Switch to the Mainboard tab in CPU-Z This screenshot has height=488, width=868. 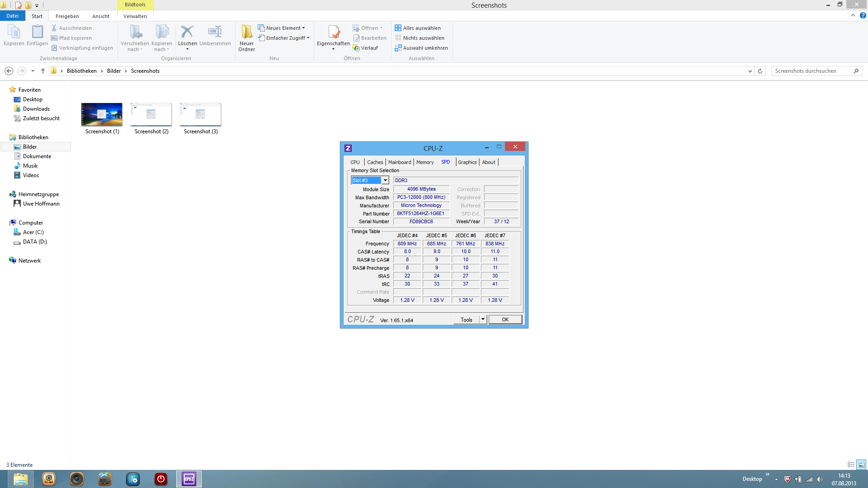400,162
